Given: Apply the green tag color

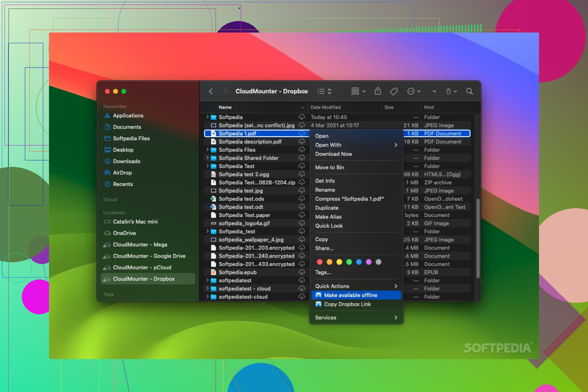Looking at the screenshot, I should point(349,262).
